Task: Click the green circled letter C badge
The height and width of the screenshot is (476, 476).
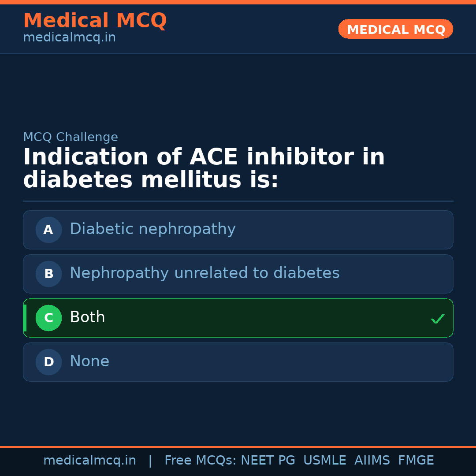Action: coord(48,318)
